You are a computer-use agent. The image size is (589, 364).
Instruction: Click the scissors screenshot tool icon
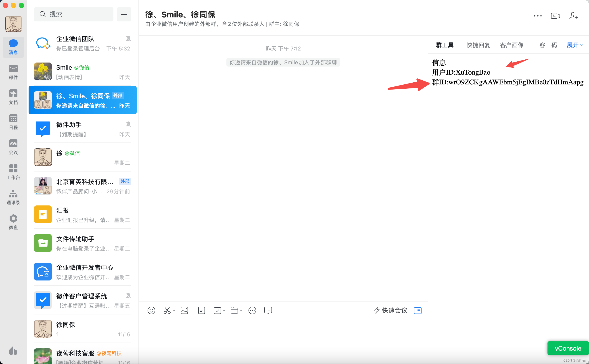(167, 311)
